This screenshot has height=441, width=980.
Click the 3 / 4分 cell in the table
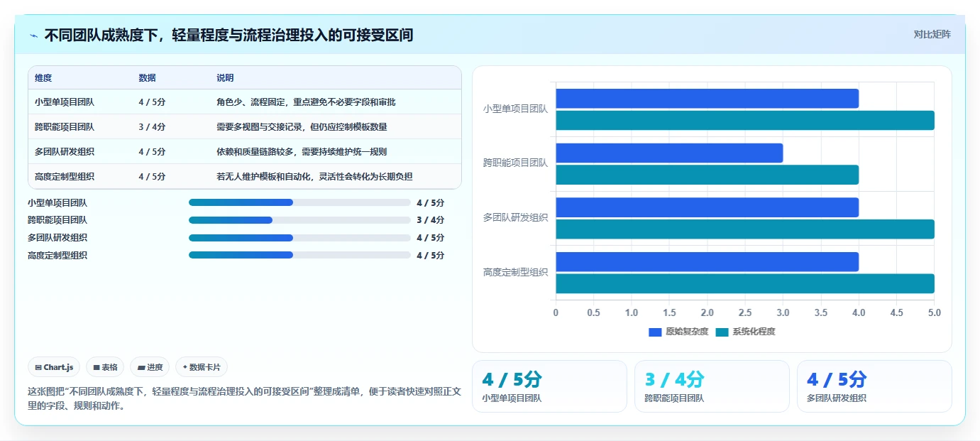tap(152, 127)
